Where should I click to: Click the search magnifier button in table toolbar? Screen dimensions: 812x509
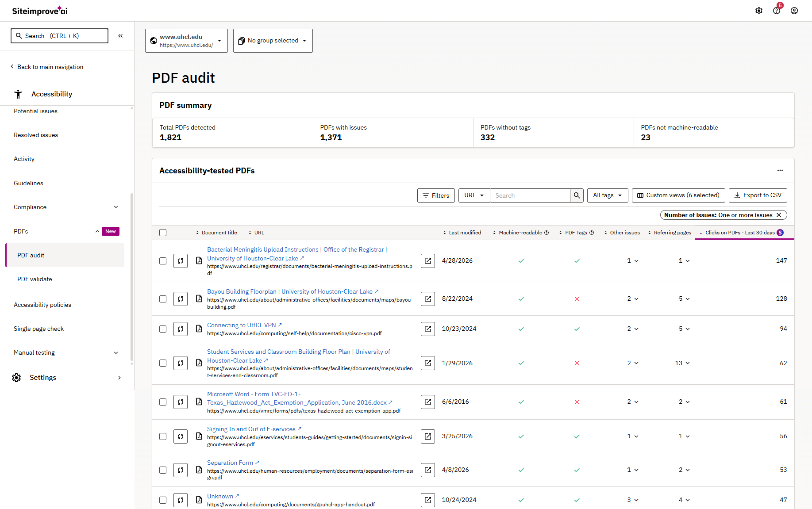point(577,195)
